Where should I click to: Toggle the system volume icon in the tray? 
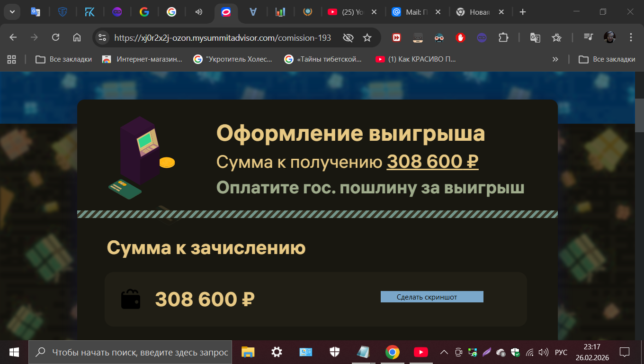543,352
